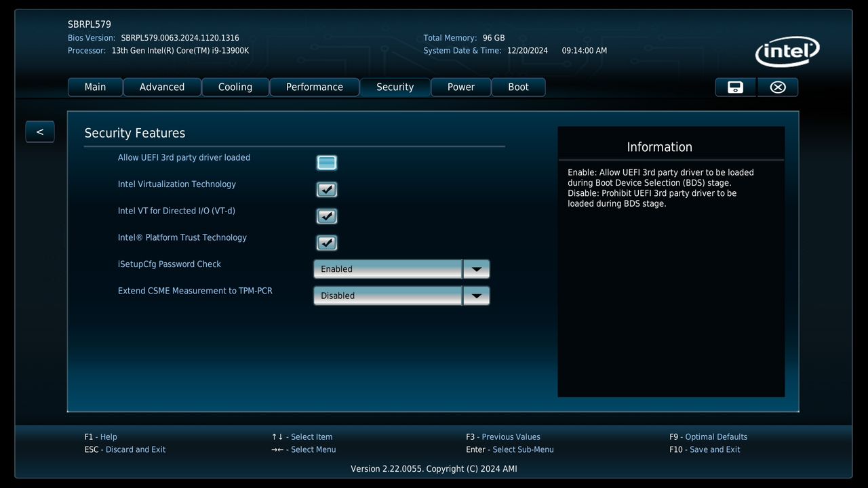Click the Security tab
This screenshot has width=868, height=488.
coord(395,87)
